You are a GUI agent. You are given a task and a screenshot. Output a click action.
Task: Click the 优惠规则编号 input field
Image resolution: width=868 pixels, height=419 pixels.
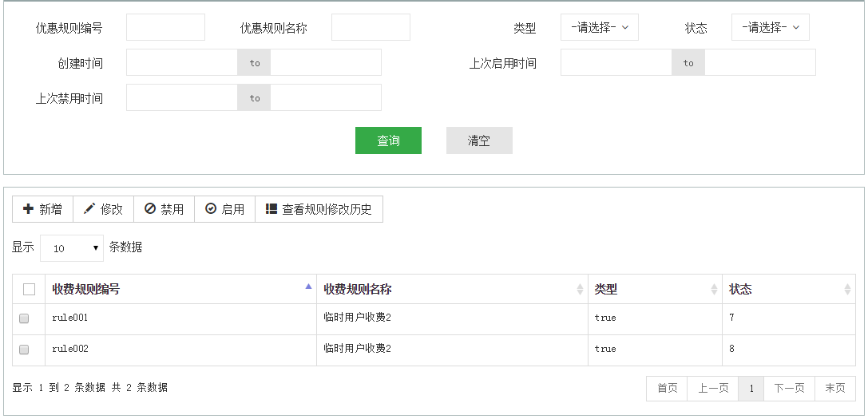coord(165,27)
